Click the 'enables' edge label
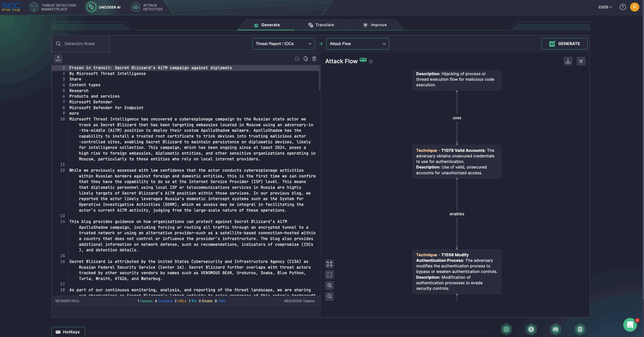 [x=457, y=214]
